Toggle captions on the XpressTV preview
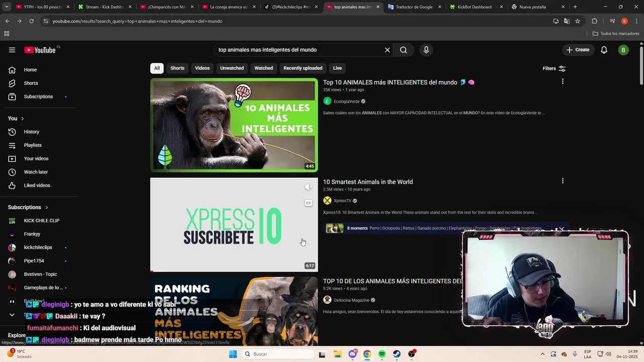 308,203
